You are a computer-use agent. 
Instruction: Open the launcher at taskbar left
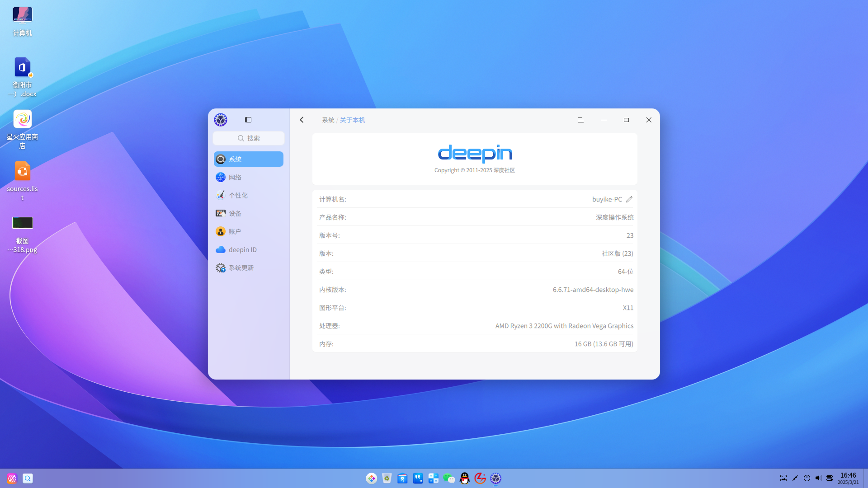click(12, 479)
